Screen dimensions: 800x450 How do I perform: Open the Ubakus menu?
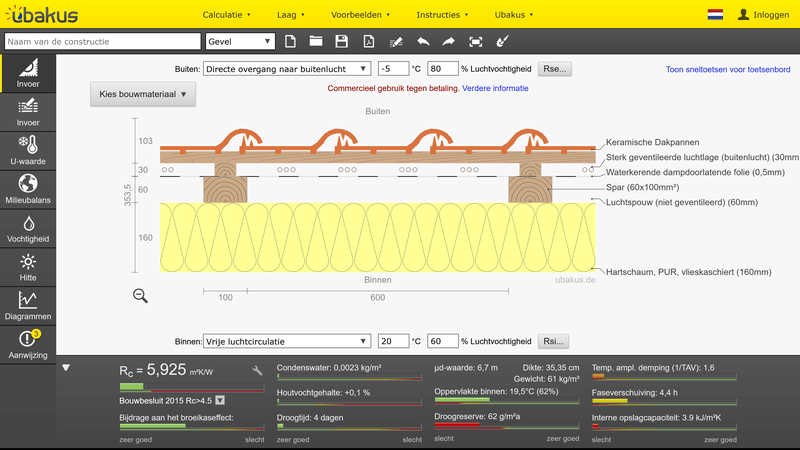tap(514, 15)
